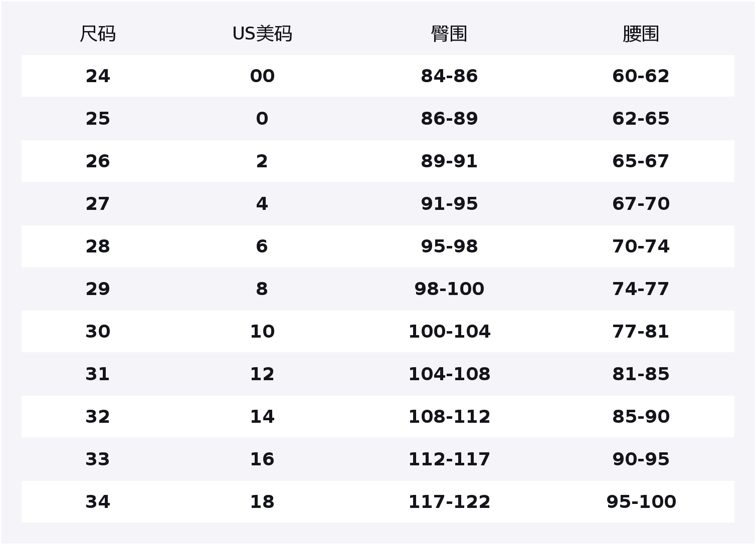Select size 34 in the 尺码 column

pos(98,502)
